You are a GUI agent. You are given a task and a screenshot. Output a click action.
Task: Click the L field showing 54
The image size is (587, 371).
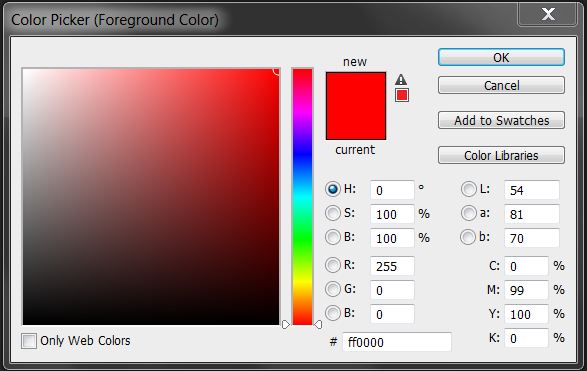tap(532, 190)
